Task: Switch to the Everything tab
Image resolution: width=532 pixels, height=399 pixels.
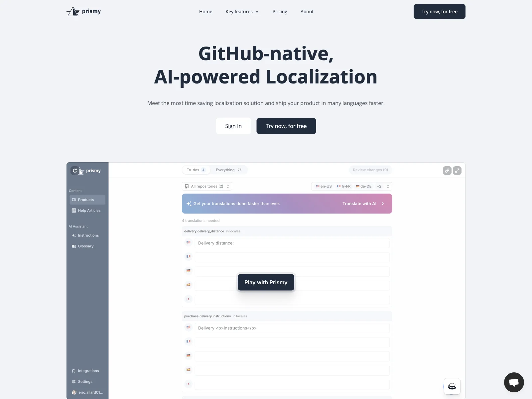Action: [229, 170]
